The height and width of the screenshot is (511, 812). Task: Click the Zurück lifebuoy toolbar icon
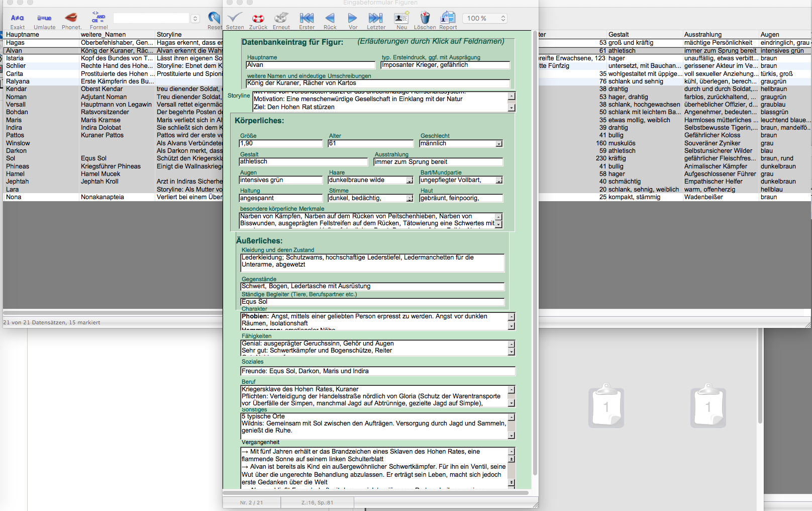[258, 21]
